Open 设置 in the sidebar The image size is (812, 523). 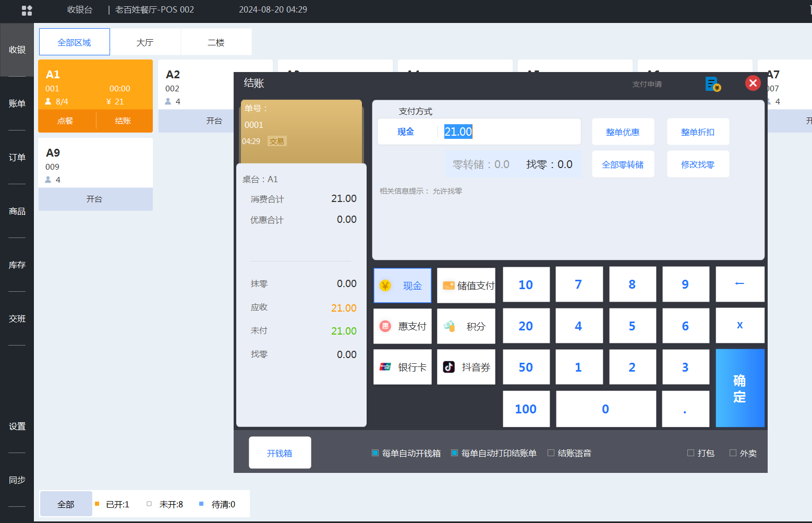click(17, 426)
